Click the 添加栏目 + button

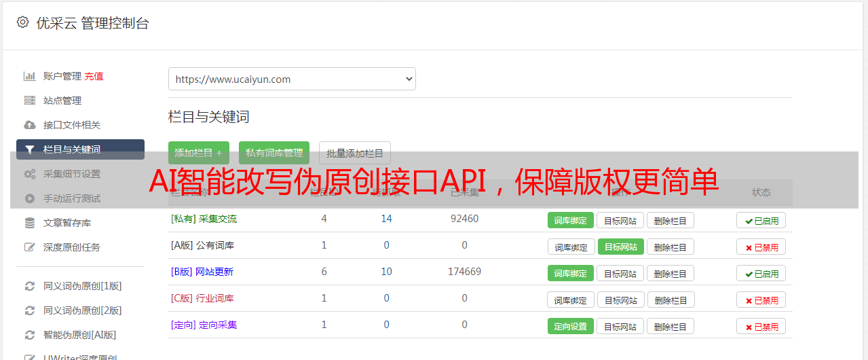[198, 154]
